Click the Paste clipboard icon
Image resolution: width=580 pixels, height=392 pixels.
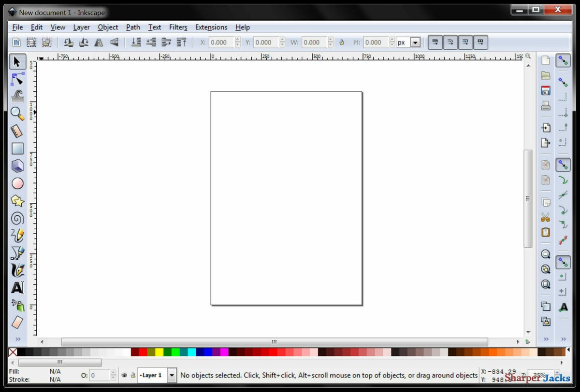546,232
